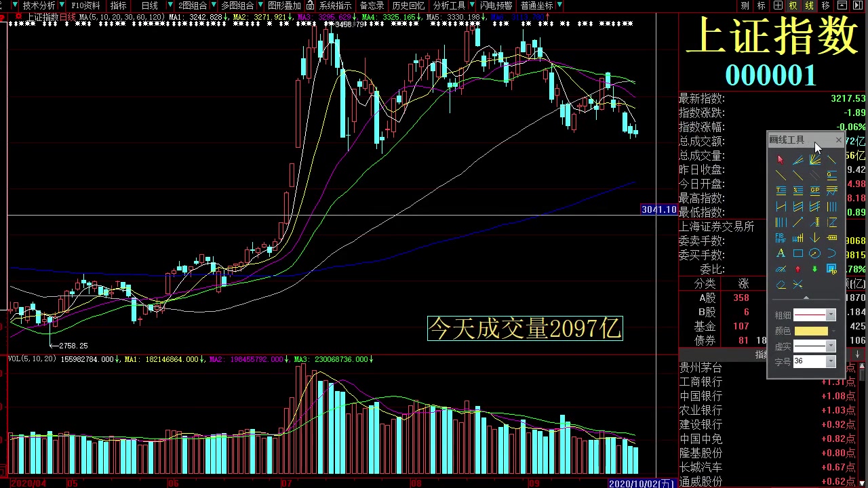The width and height of the screenshot is (868, 488).
Task: Select the rectangle drawing tool
Action: click(x=797, y=253)
